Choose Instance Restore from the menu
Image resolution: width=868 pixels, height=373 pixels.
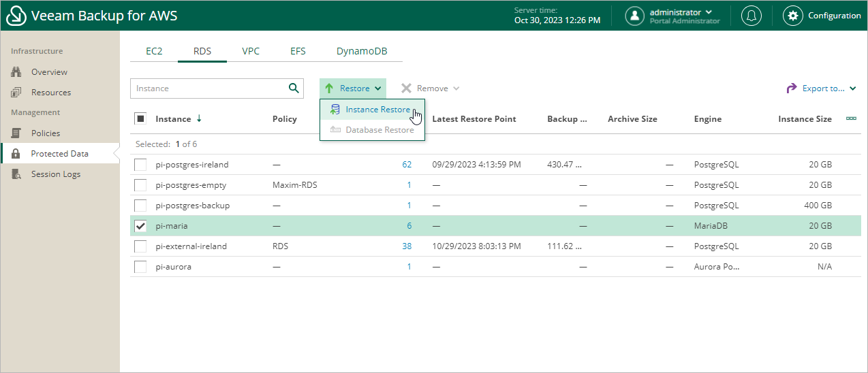tap(377, 110)
